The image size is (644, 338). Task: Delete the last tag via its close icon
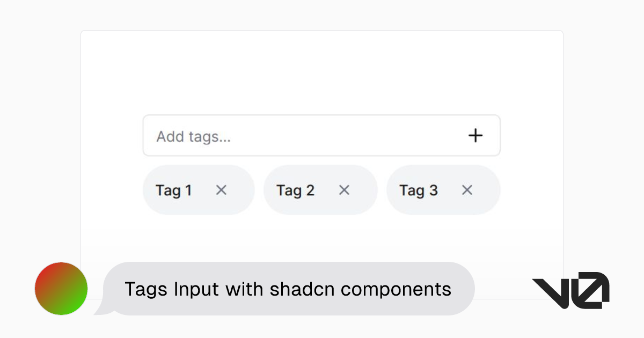click(466, 190)
